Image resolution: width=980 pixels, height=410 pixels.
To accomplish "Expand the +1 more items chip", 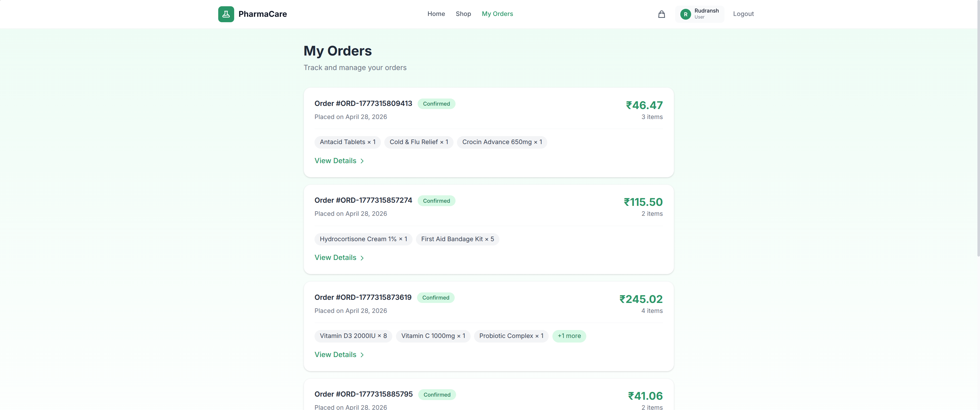I will click(x=569, y=336).
